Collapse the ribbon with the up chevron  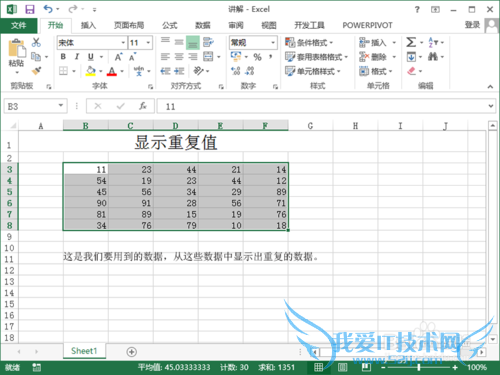click(x=490, y=87)
